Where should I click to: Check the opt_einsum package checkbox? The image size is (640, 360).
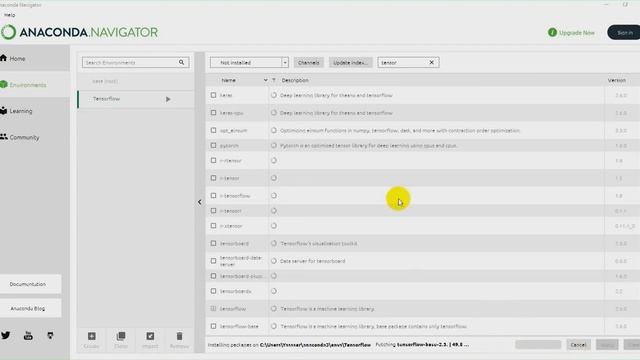213,130
